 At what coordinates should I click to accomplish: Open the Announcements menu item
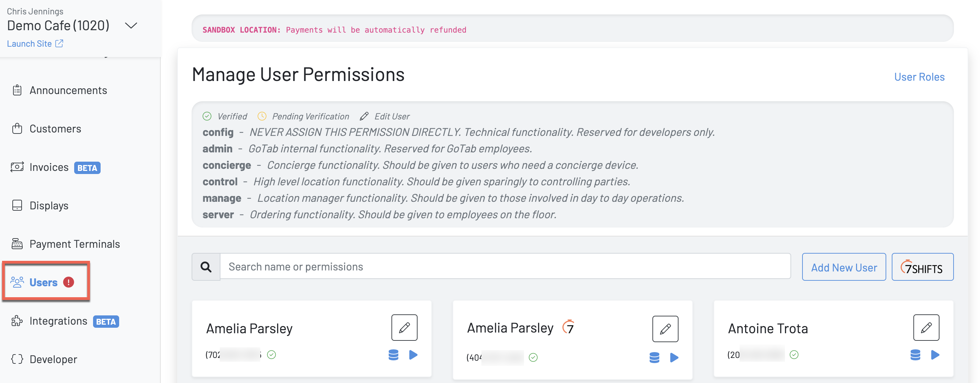(68, 90)
